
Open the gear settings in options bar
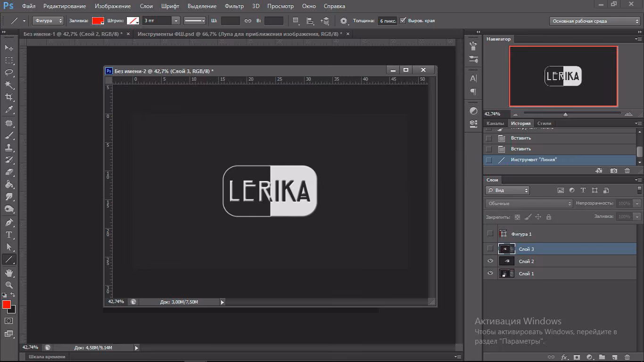pos(344,21)
